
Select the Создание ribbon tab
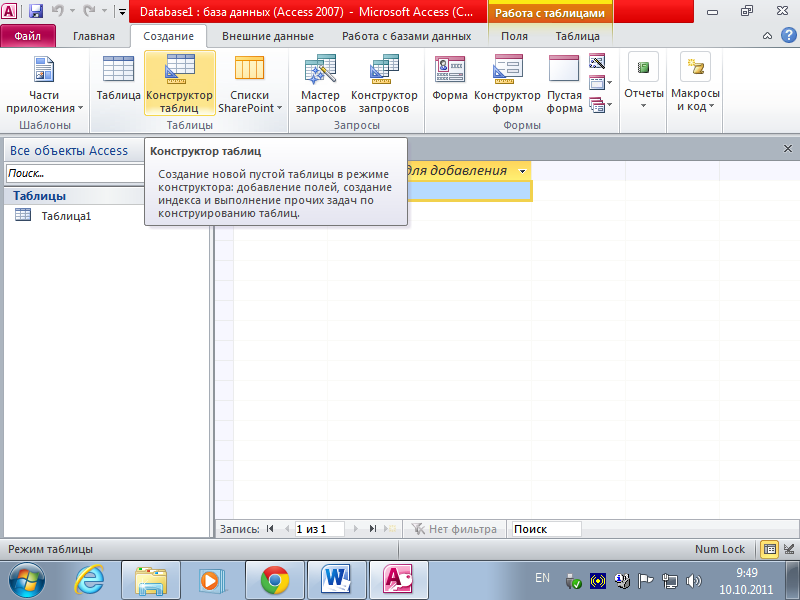[x=168, y=36]
